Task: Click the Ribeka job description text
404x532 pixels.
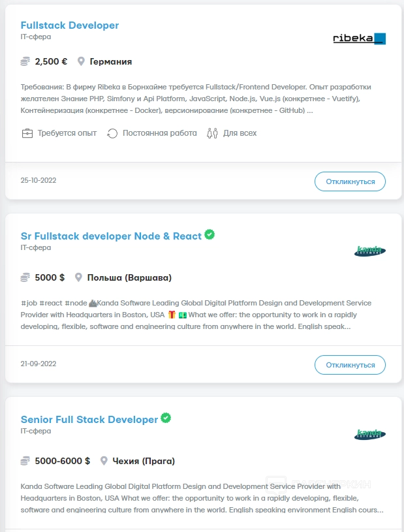Action: click(x=196, y=99)
